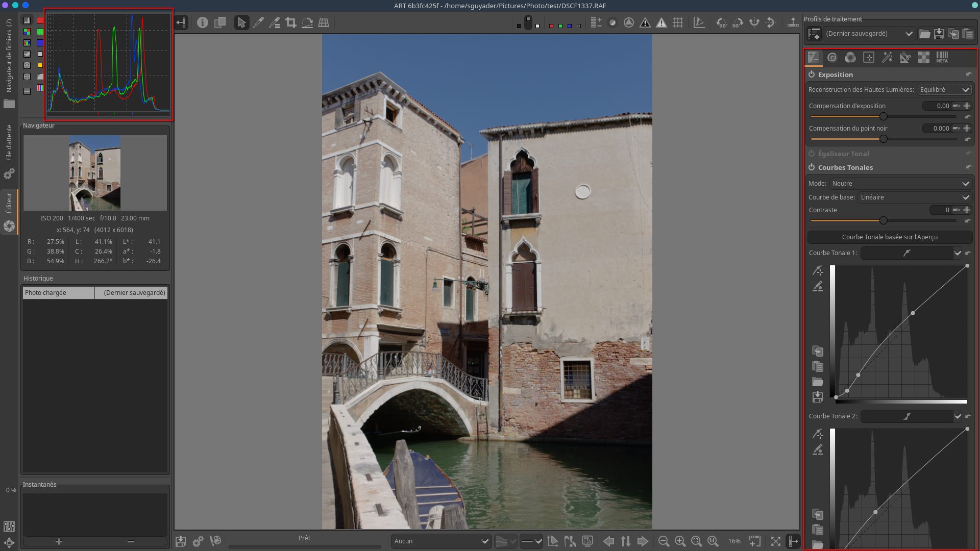Select the crop tool in toolbar

[x=291, y=22]
